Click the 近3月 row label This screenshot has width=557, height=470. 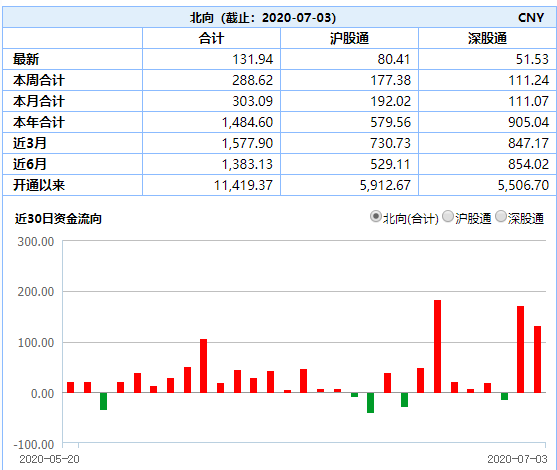30,143
